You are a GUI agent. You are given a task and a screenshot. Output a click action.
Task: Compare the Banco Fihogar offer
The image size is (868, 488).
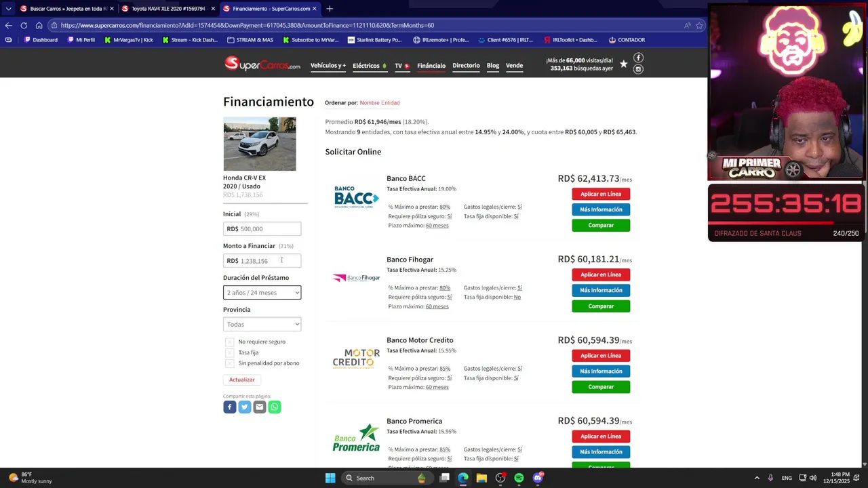[601, 306]
